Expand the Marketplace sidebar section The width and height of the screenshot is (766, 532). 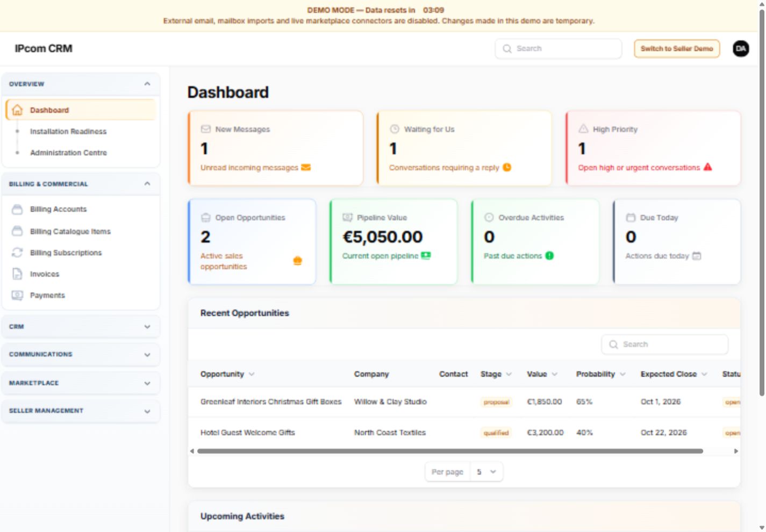coord(147,383)
